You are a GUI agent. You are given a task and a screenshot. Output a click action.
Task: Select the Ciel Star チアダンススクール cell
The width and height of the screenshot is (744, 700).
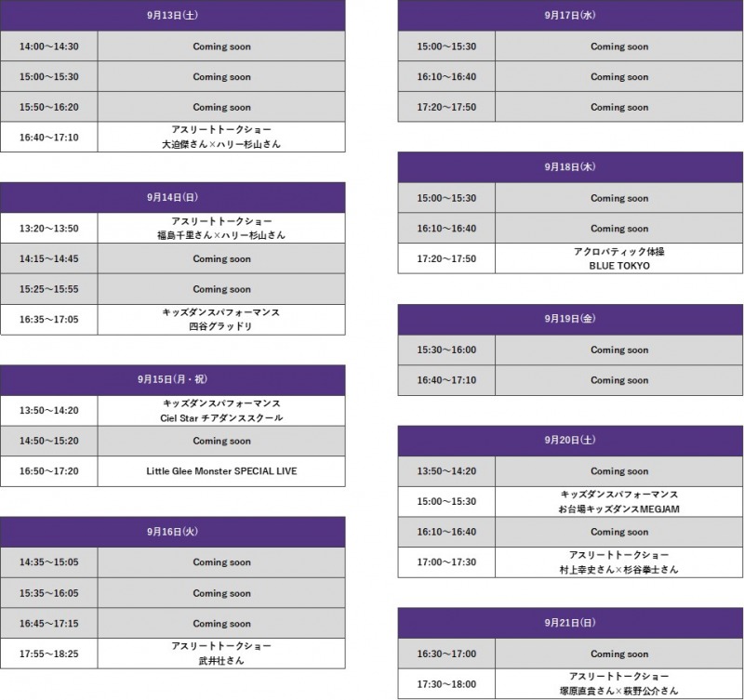pos(221,411)
